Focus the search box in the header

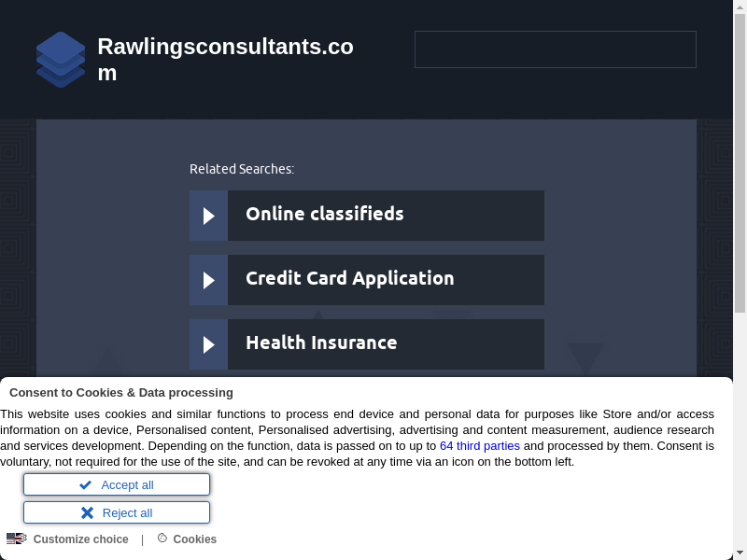[555, 49]
